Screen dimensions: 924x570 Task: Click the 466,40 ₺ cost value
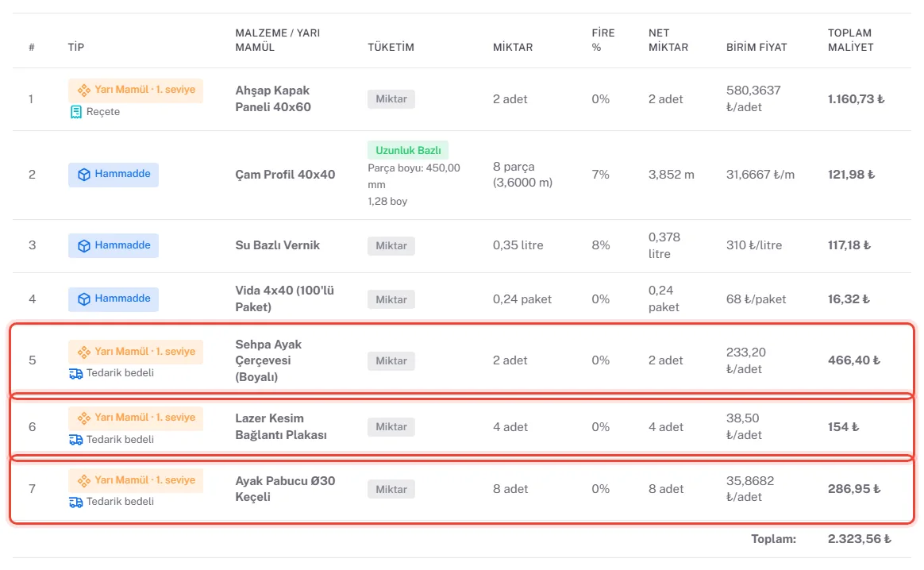point(854,360)
